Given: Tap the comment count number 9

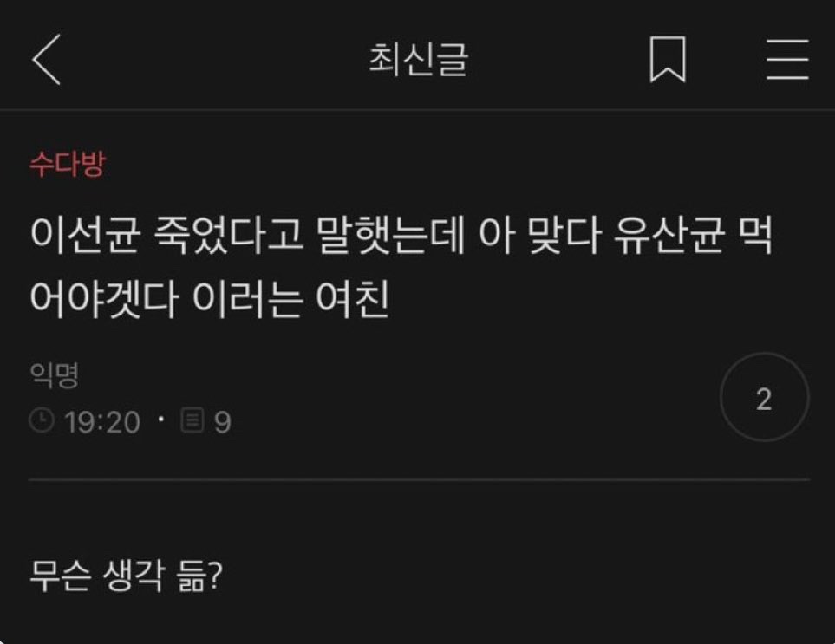Looking at the screenshot, I should [222, 423].
